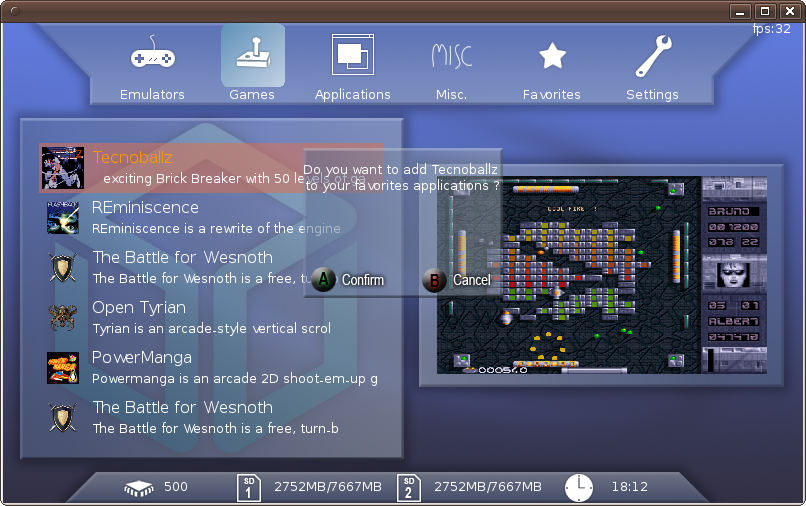Open the Favorites star icon
Screen dimensions: 806x506
pos(552,56)
